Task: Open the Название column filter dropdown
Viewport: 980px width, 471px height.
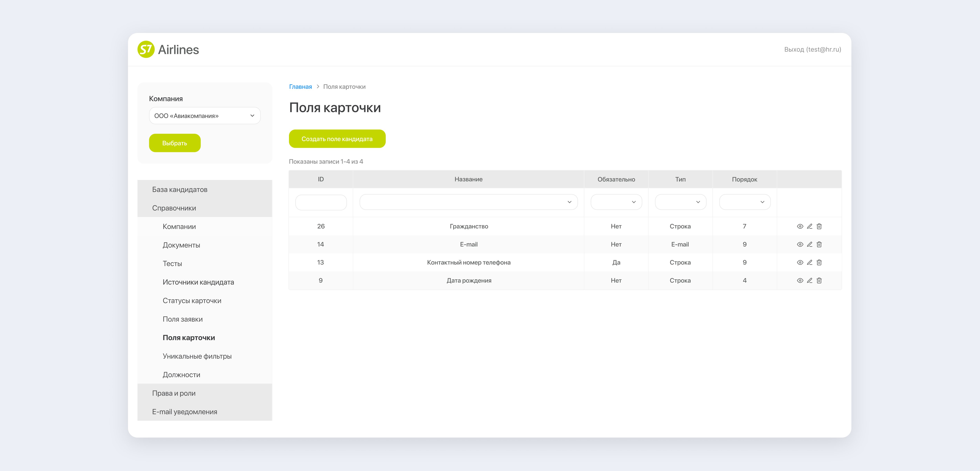Action: tap(468, 202)
